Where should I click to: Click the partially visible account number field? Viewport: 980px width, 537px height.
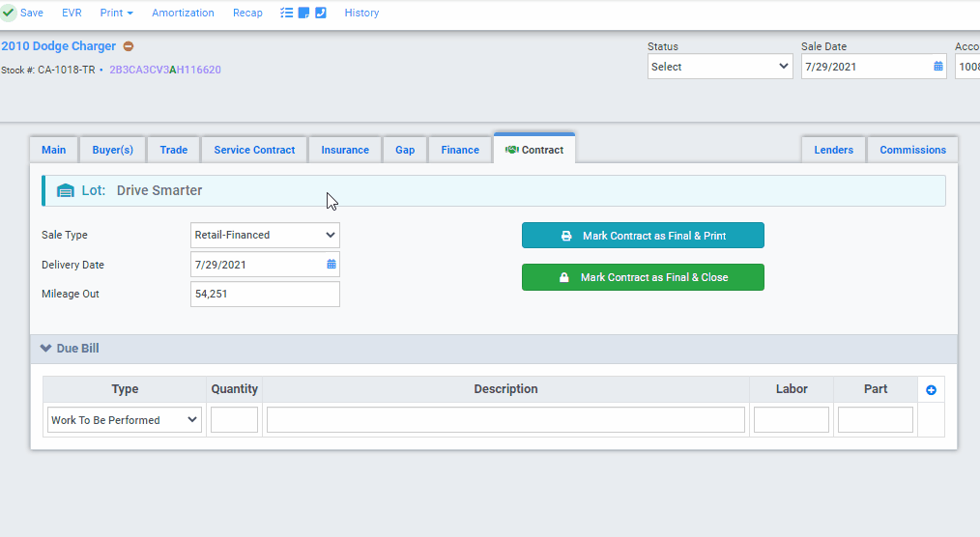967,67
